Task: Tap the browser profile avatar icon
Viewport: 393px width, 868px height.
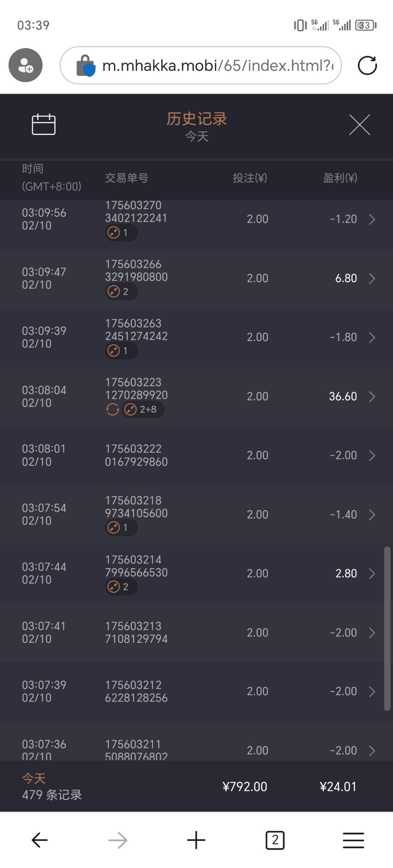Action: (x=26, y=65)
